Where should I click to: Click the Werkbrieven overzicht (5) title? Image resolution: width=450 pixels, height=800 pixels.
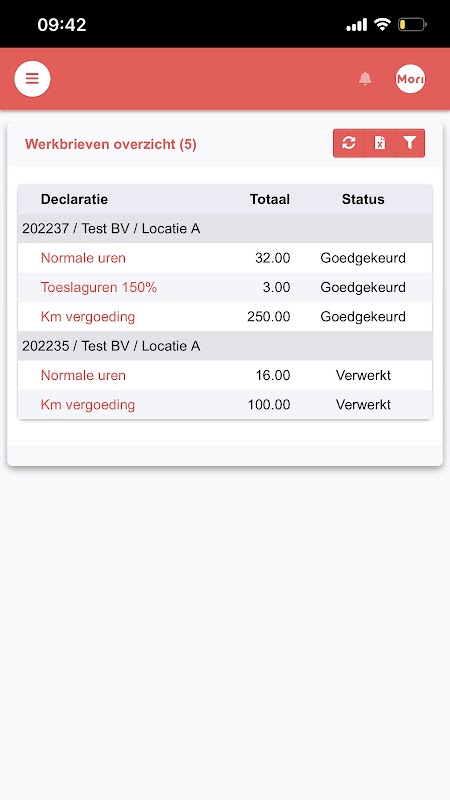[x=111, y=144]
